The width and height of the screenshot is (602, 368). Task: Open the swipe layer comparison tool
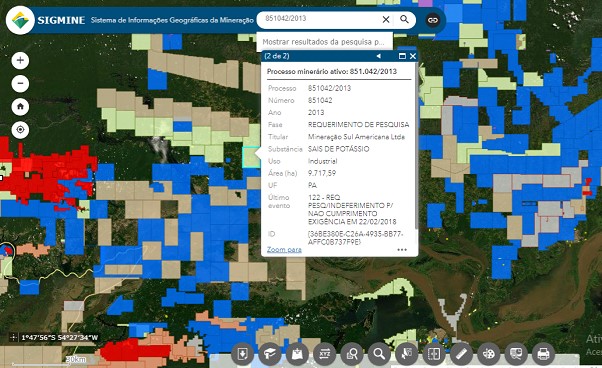click(434, 353)
